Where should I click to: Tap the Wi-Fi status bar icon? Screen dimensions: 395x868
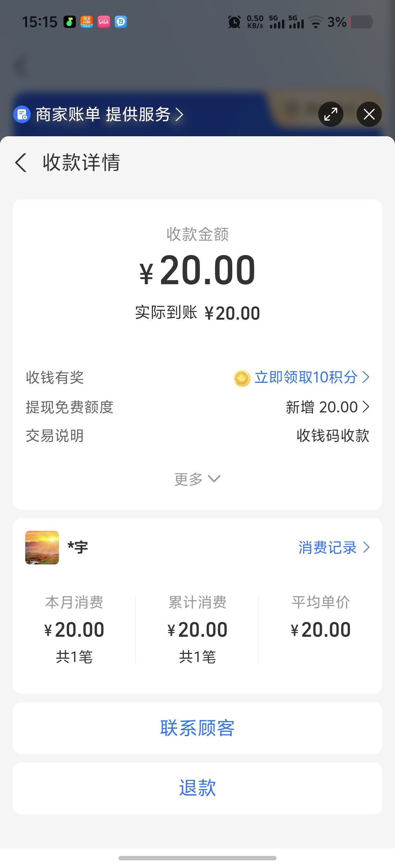(x=316, y=22)
